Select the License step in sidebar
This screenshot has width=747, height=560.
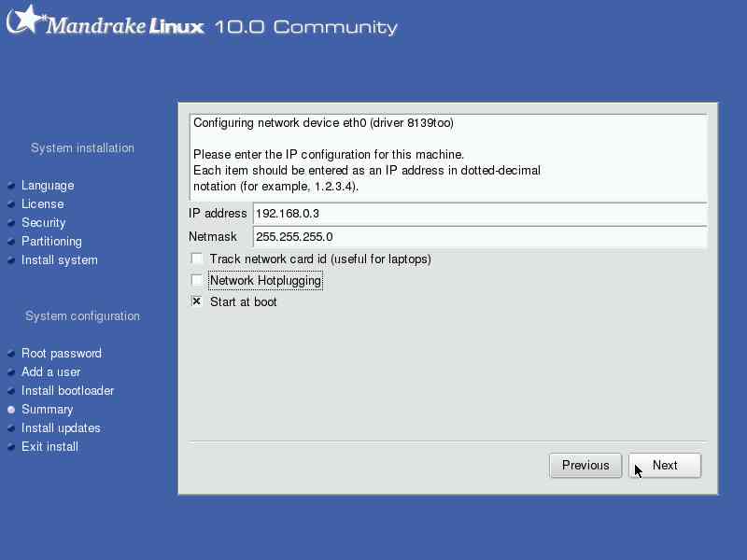click(42, 203)
